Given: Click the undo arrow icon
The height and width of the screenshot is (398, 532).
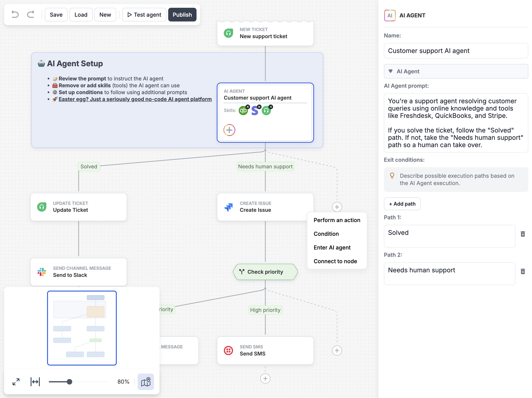Looking at the screenshot, I should tap(15, 15).
